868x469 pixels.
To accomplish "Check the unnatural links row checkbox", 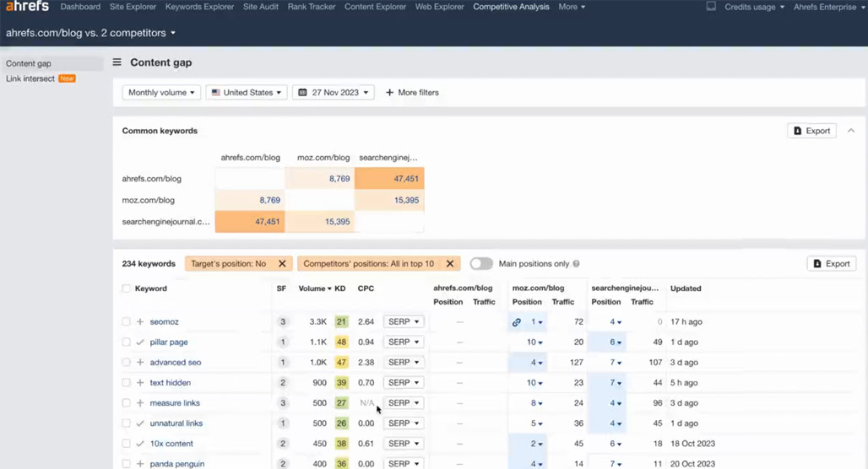I will click(126, 423).
